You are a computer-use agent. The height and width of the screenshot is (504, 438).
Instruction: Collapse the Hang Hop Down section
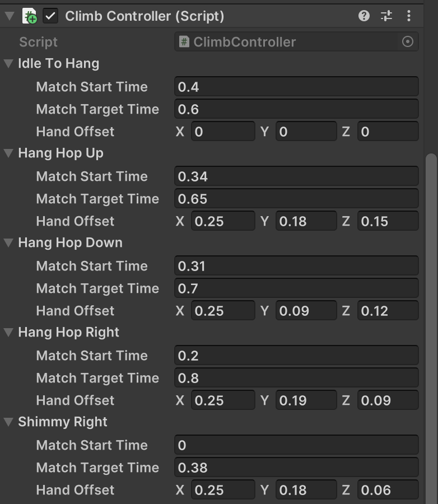[8, 243]
